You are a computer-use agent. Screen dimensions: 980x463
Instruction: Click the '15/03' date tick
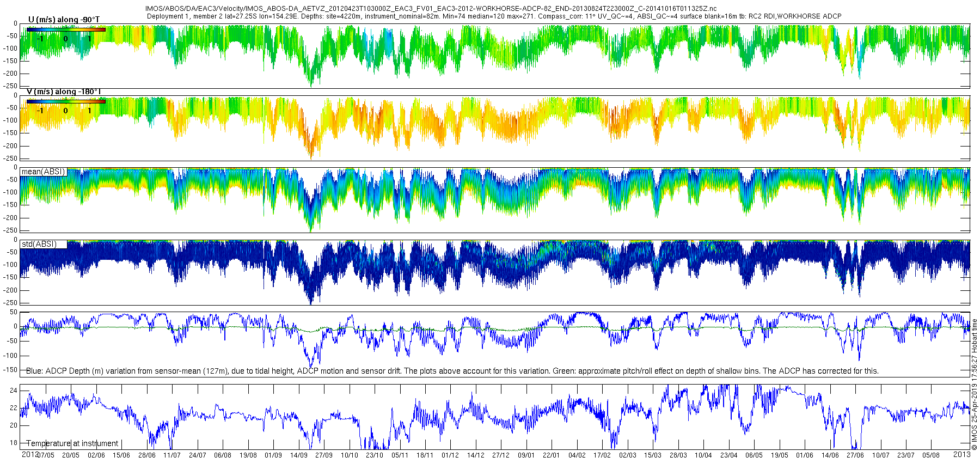click(x=653, y=455)
